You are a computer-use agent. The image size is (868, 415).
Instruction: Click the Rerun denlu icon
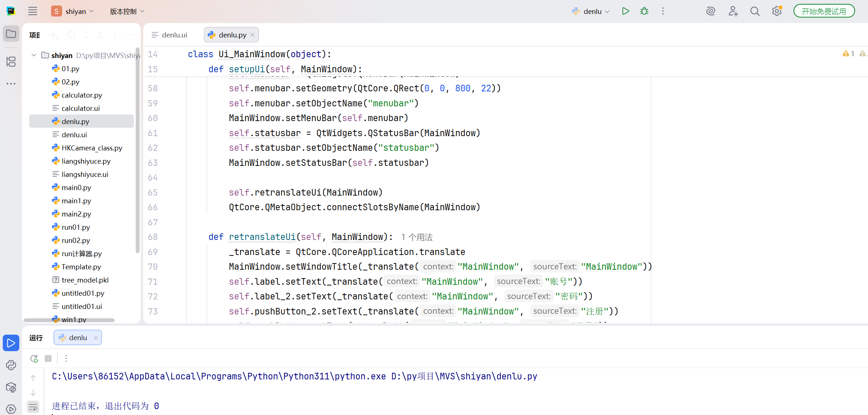tap(34, 358)
